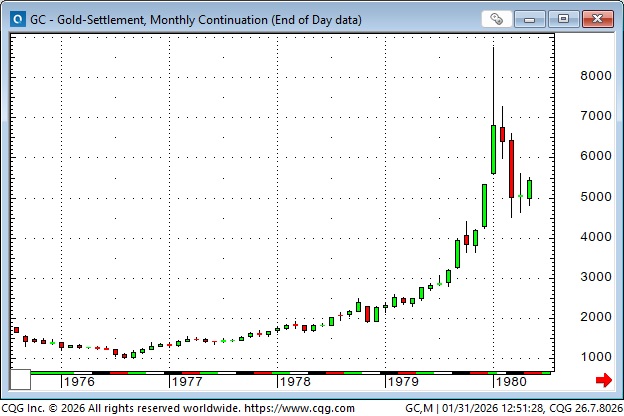Click the 1979 marker on the time axis
The height and width of the screenshot is (416, 624).
(402, 381)
